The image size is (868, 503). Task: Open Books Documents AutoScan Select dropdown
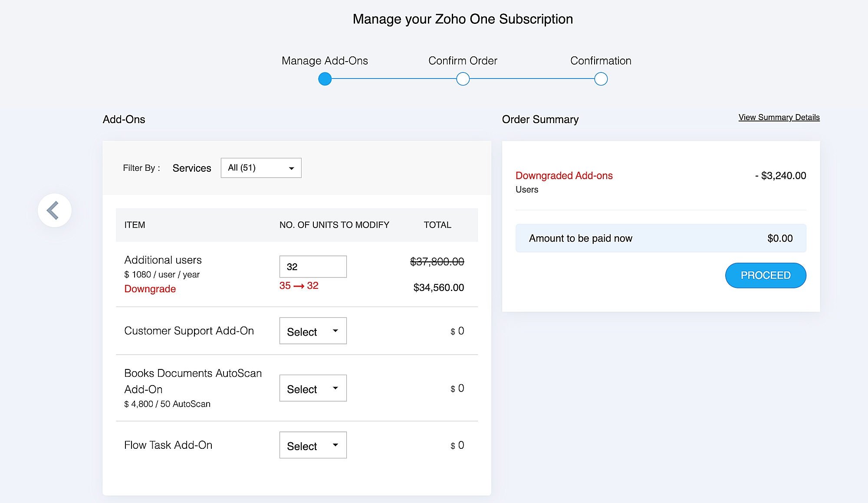coord(313,388)
